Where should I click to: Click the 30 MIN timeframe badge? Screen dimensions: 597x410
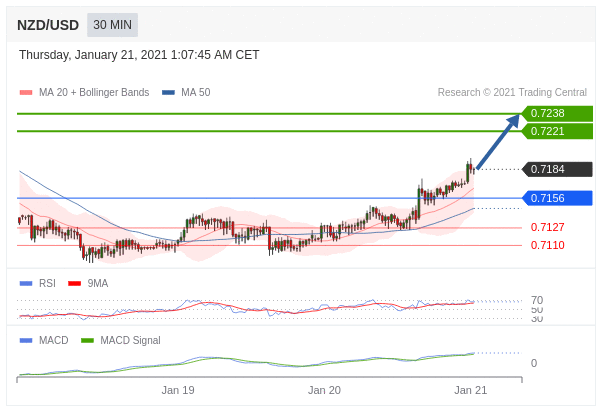pyautogui.click(x=112, y=25)
